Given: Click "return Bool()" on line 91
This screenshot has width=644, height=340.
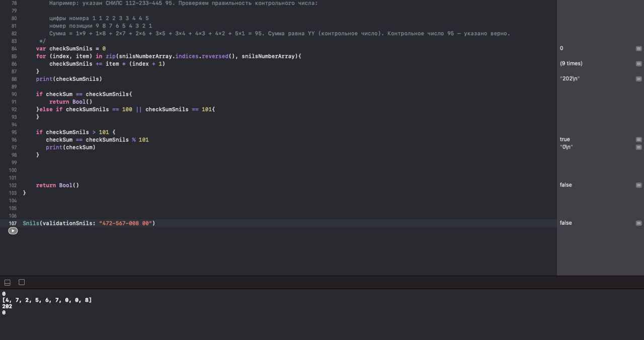Looking at the screenshot, I should [x=70, y=102].
